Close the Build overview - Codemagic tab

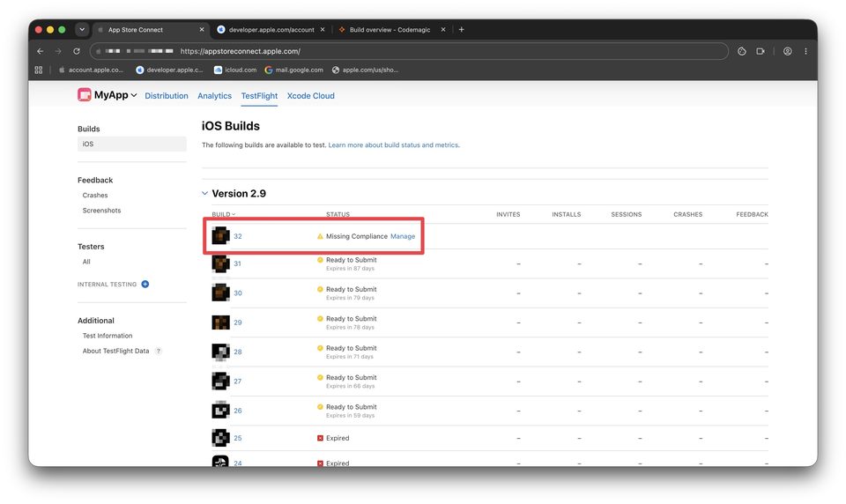(x=443, y=30)
